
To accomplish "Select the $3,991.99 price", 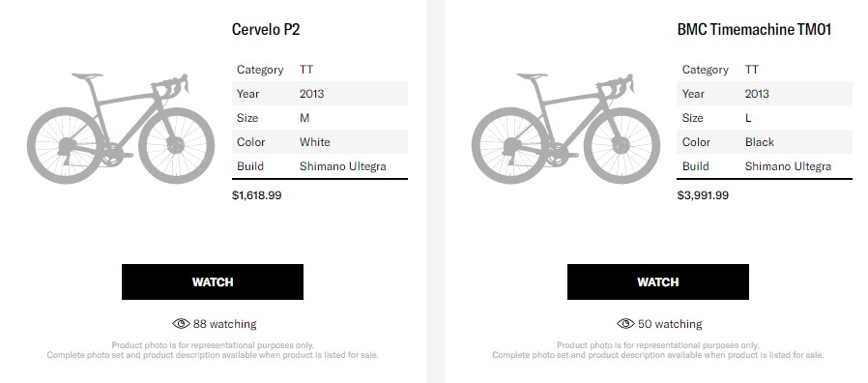I will [703, 195].
